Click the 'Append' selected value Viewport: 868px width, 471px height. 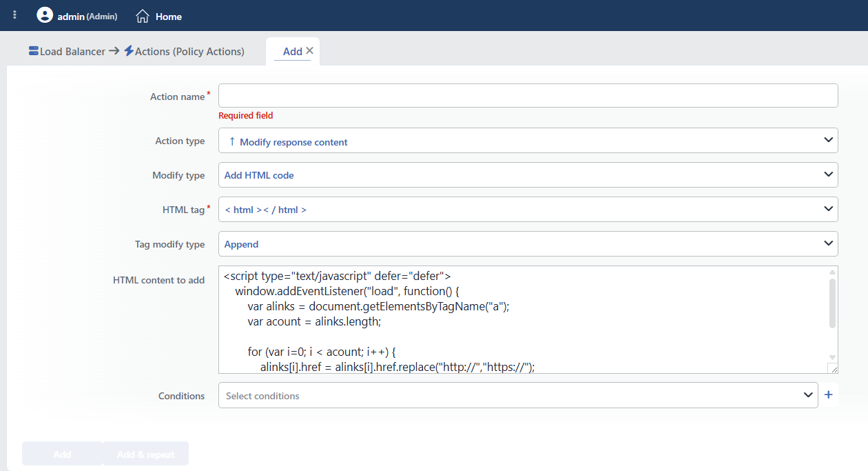241,244
